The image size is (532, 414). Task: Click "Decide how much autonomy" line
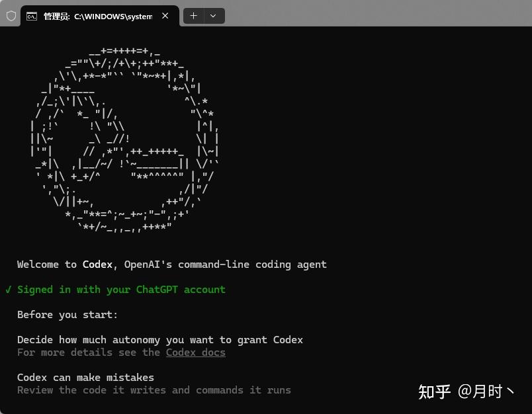(160, 340)
